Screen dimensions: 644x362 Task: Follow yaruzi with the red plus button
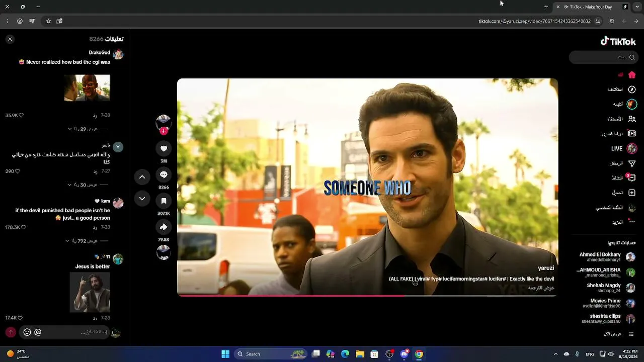pyautogui.click(x=164, y=131)
